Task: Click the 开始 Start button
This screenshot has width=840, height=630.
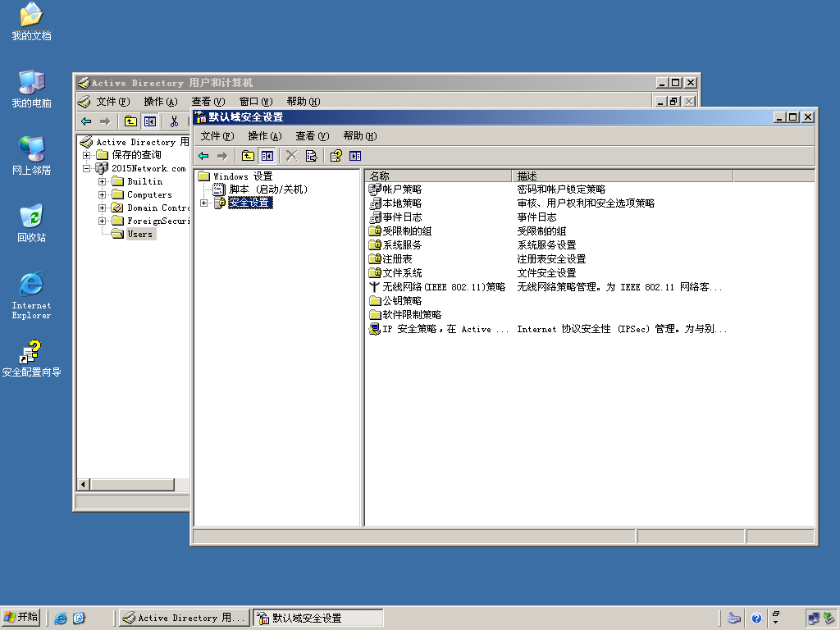Action: point(21,618)
